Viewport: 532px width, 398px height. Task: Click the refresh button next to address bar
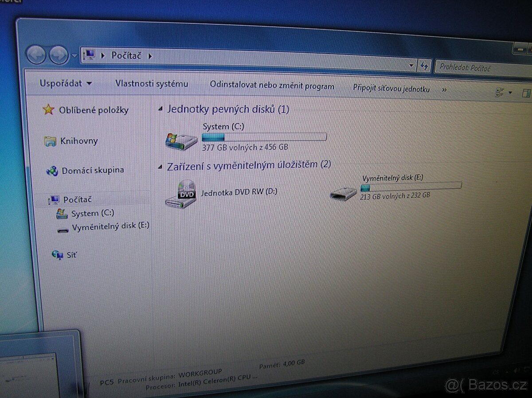click(x=424, y=66)
